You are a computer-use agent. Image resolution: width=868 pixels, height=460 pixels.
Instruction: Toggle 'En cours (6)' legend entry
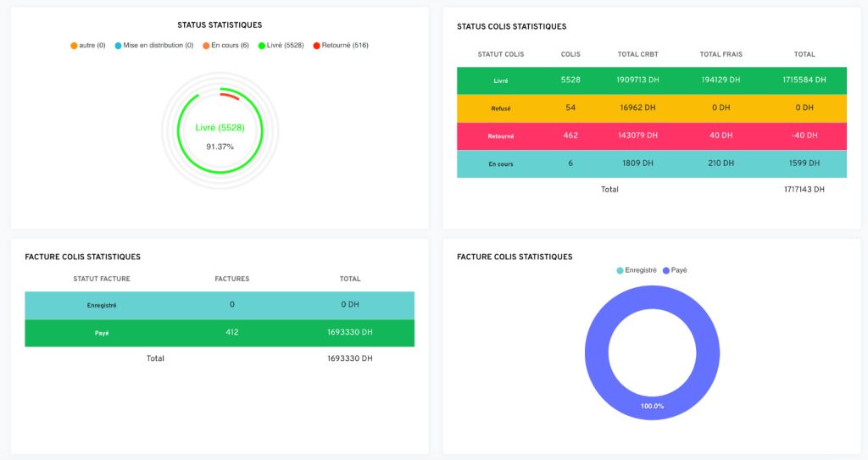coord(225,46)
